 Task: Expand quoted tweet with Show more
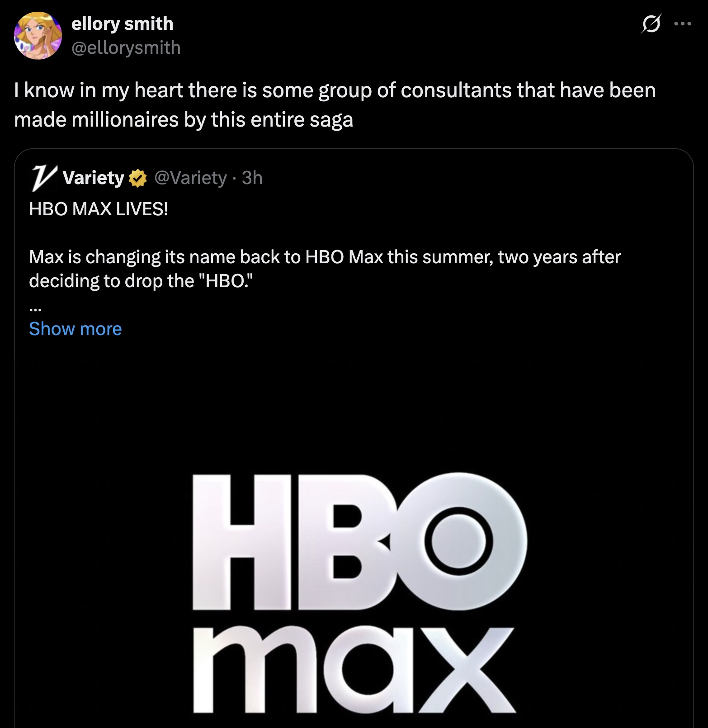click(x=75, y=329)
